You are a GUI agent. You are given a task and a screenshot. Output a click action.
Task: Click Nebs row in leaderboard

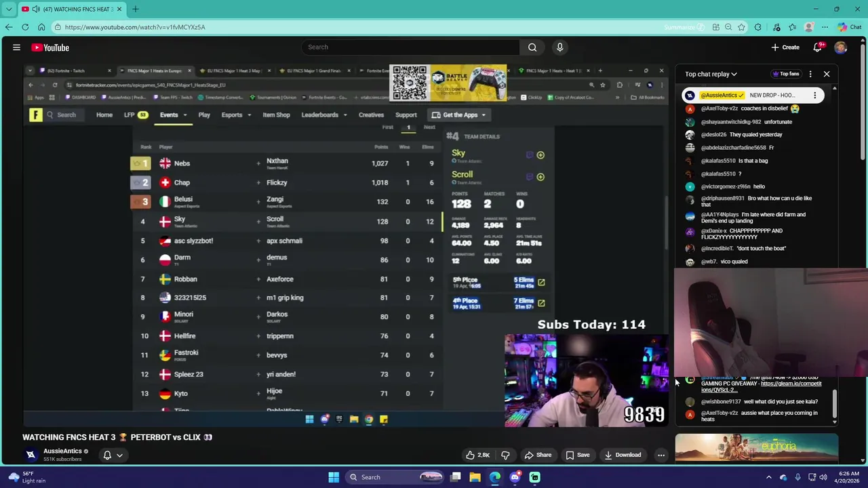tap(285, 163)
